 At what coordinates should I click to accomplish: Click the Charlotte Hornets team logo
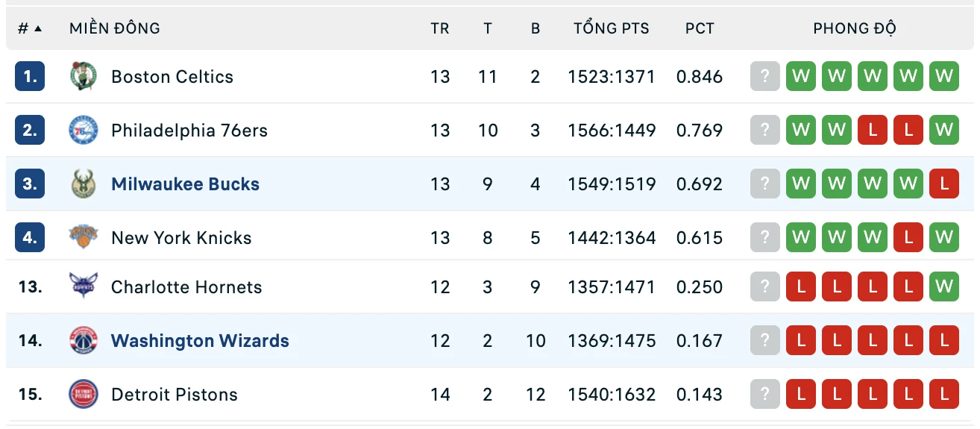(x=83, y=287)
